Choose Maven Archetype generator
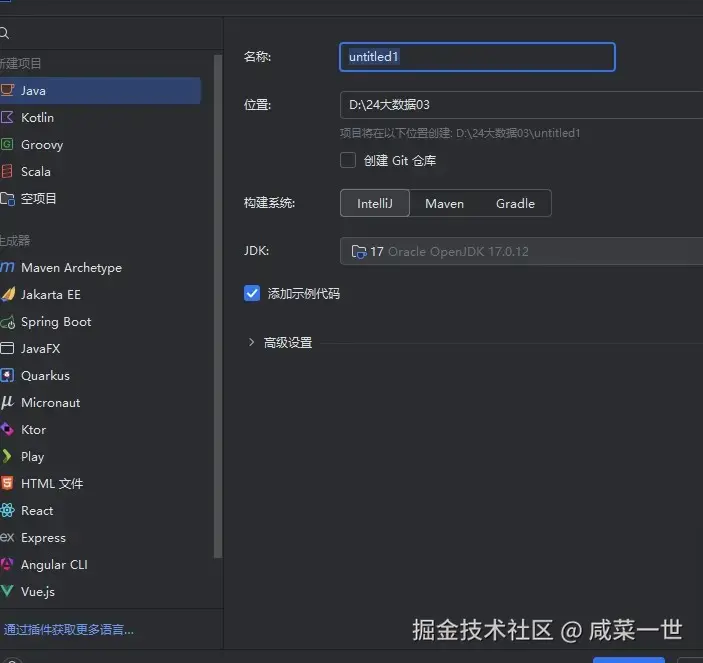Viewport: 703px width, 663px height. (100, 268)
